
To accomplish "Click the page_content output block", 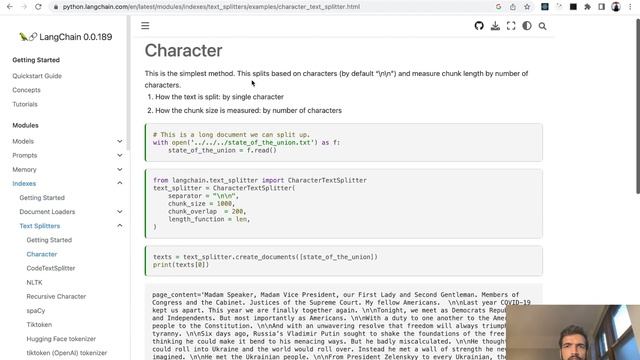I will 344,322.
